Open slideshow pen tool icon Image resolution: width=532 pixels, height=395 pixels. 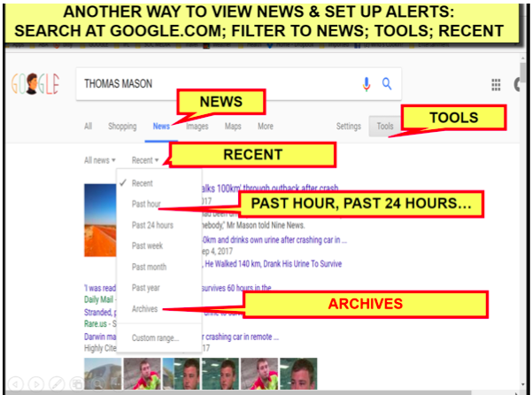coord(57,384)
